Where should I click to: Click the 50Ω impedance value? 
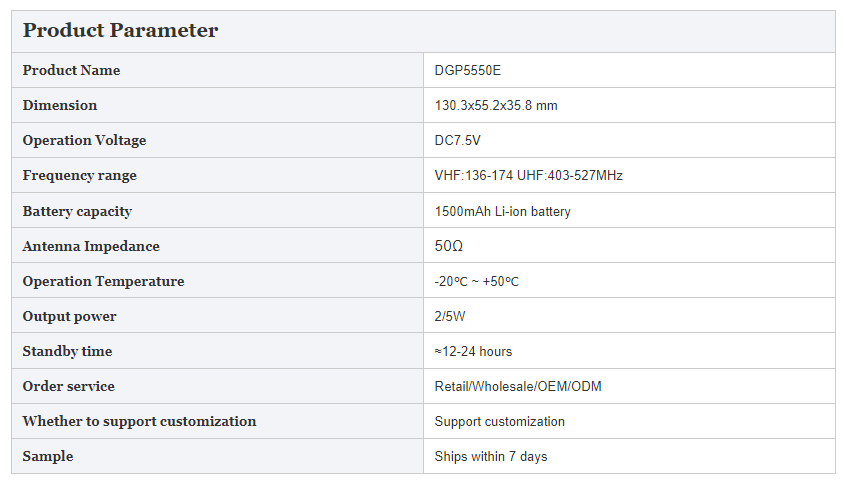(x=449, y=246)
